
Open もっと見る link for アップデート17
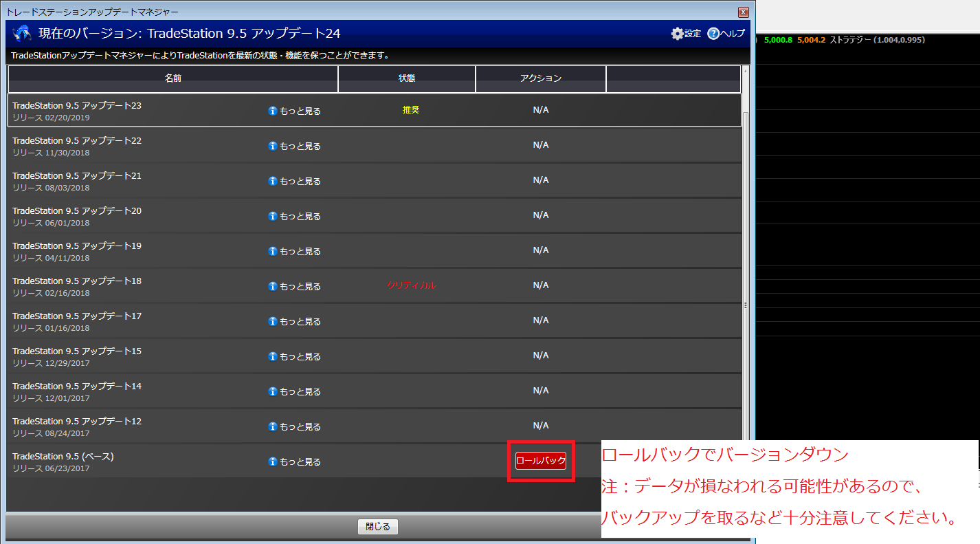point(300,321)
